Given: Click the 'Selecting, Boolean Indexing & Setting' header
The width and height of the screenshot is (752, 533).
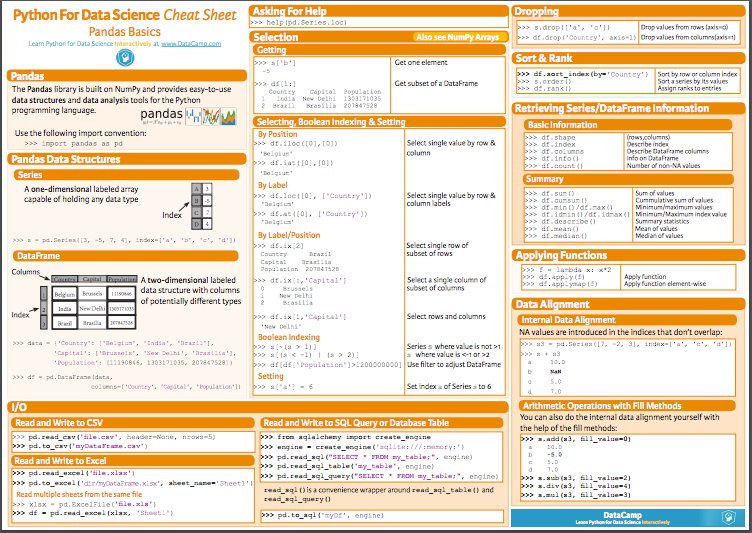Looking at the screenshot, I should [379, 122].
